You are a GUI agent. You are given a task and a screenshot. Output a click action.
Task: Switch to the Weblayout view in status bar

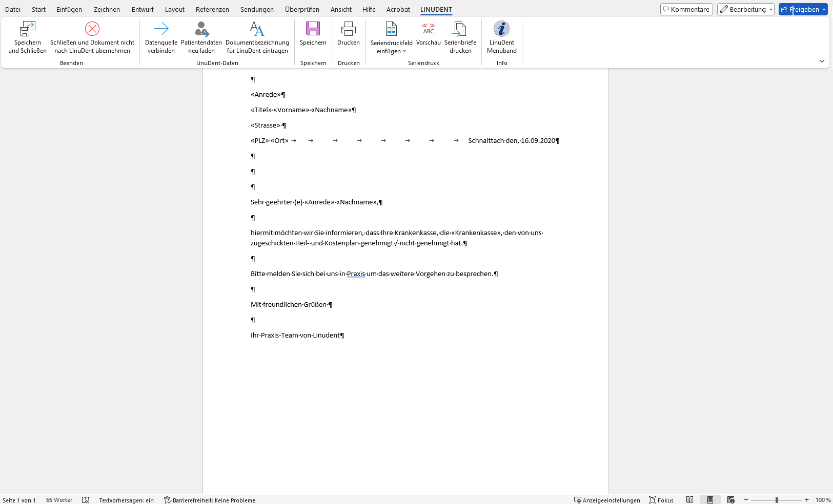[730, 500]
